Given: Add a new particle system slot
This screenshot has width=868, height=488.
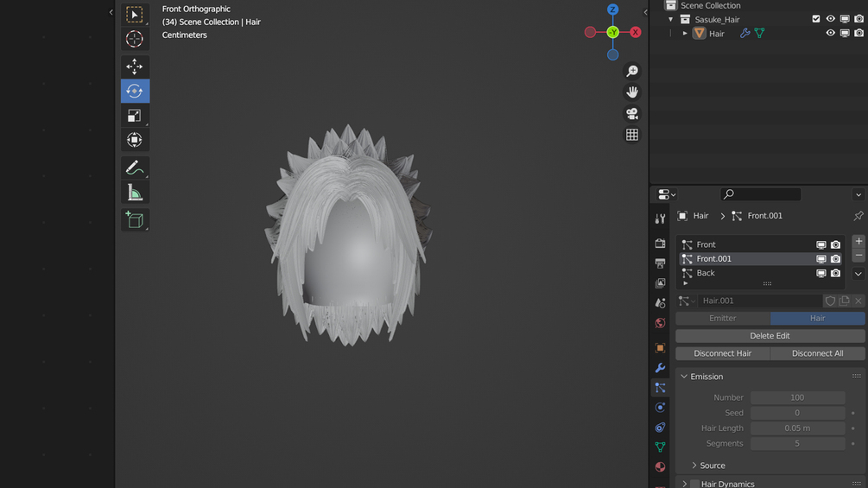Looking at the screenshot, I should 858,241.
